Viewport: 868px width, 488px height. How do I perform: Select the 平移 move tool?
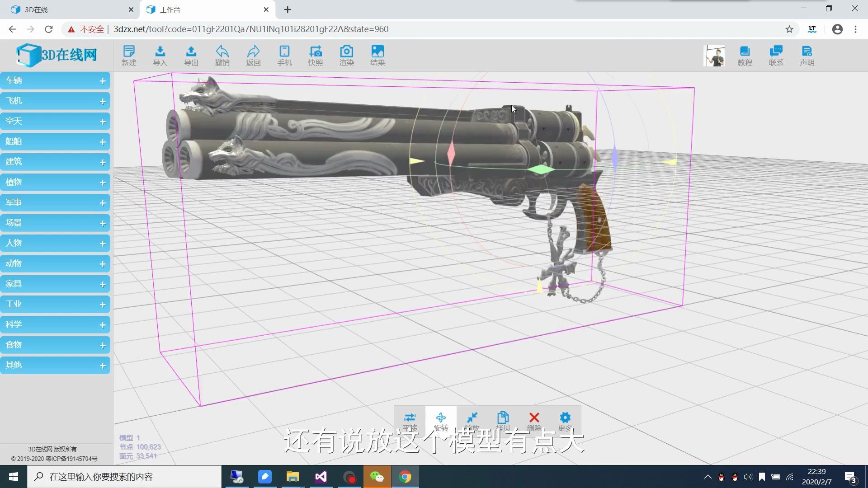click(x=410, y=421)
